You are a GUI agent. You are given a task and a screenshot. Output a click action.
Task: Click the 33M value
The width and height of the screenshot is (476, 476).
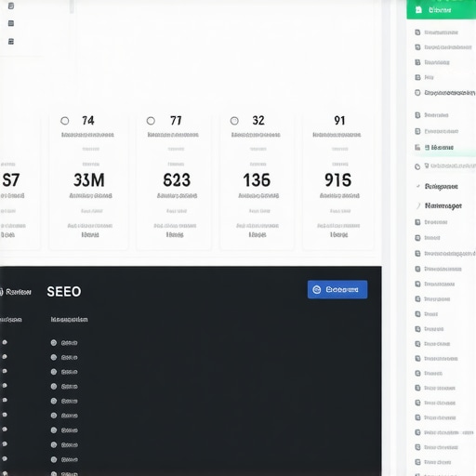click(x=89, y=180)
